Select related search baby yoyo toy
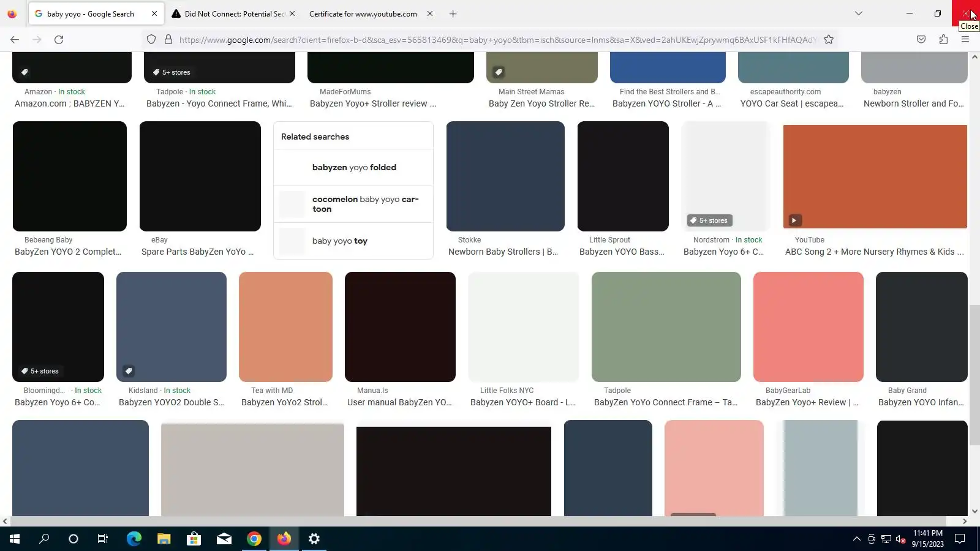The image size is (980, 551). click(353, 241)
